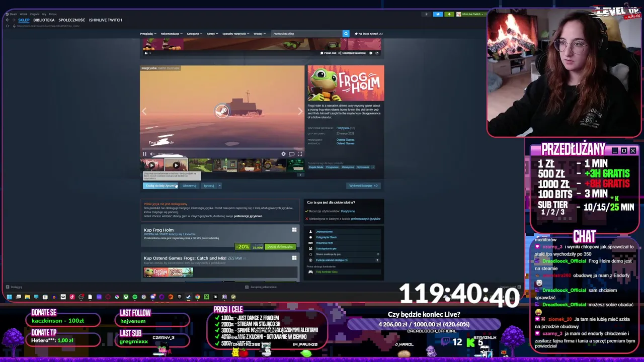
Task: Open Steam menu in menu bar
Action: (x=13, y=14)
